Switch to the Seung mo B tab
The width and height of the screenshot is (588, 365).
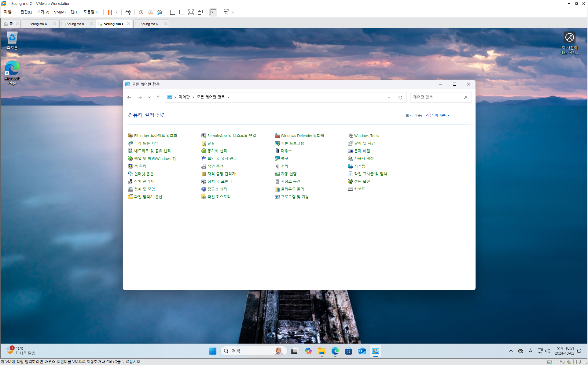[75, 24]
